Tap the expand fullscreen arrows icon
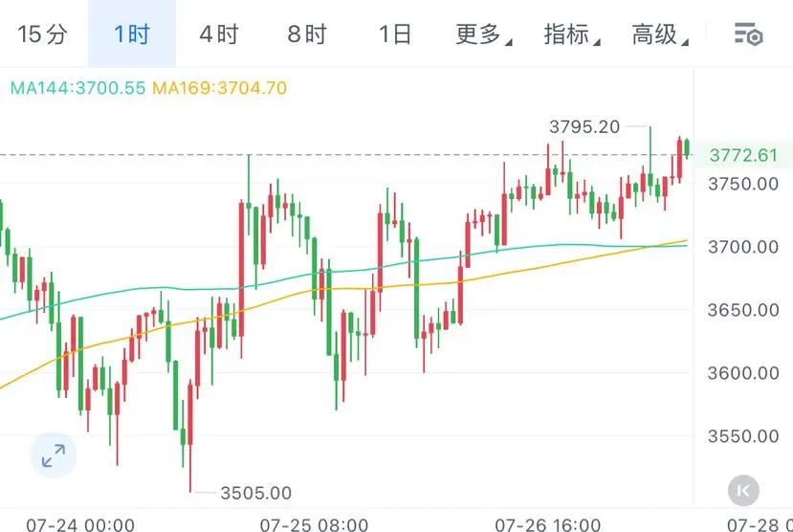 (54, 455)
